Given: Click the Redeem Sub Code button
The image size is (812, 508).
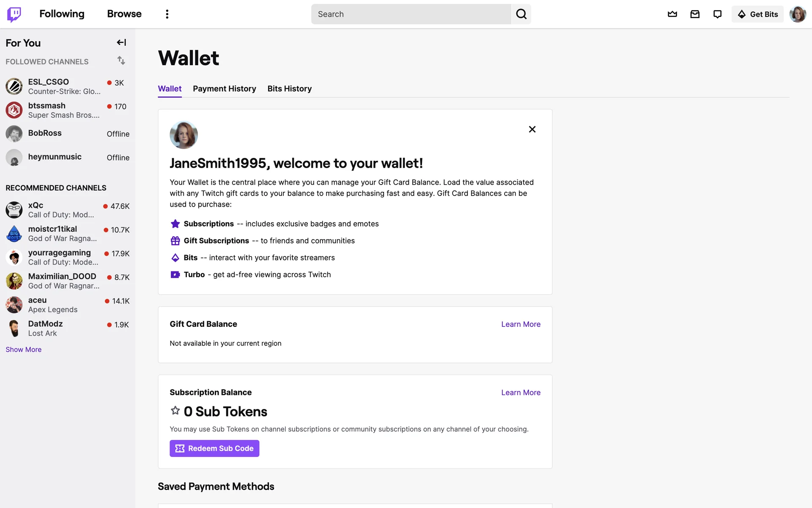Looking at the screenshot, I should (x=214, y=448).
